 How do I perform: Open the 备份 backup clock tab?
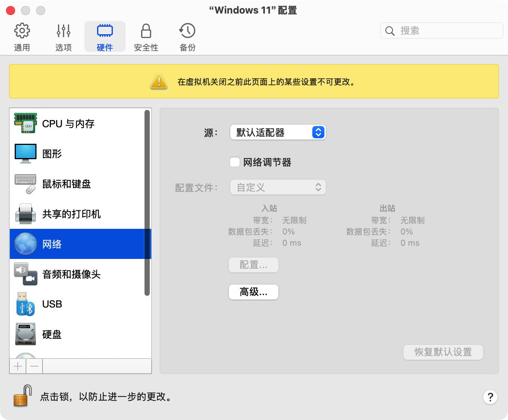click(x=187, y=37)
